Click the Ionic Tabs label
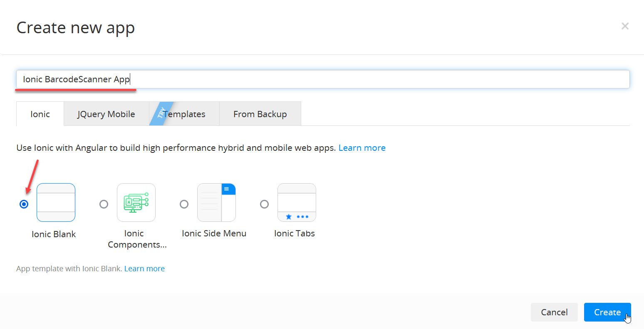The height and width of the screenshot is (329, 644). [295, 233]
